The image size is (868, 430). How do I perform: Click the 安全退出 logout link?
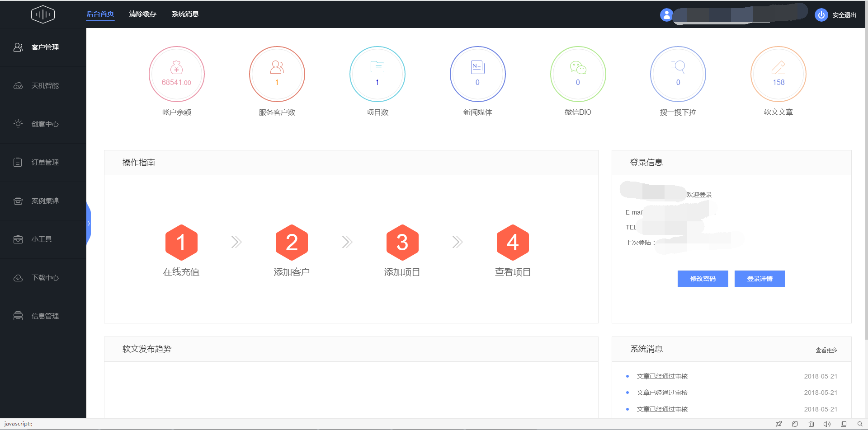point(844,15)
